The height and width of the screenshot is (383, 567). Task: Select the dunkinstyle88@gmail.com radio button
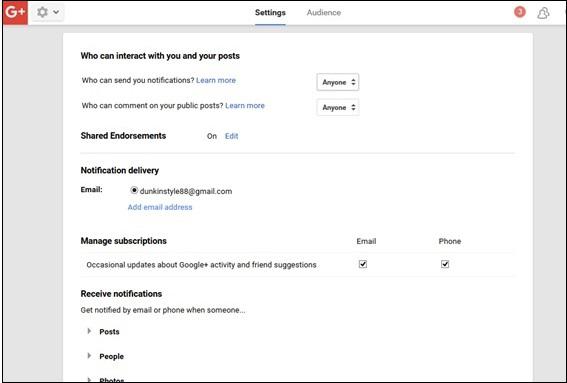coord(134,190)
